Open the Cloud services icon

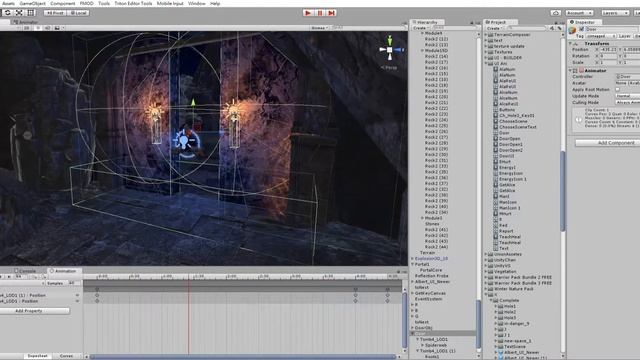[x=556, y=13]
